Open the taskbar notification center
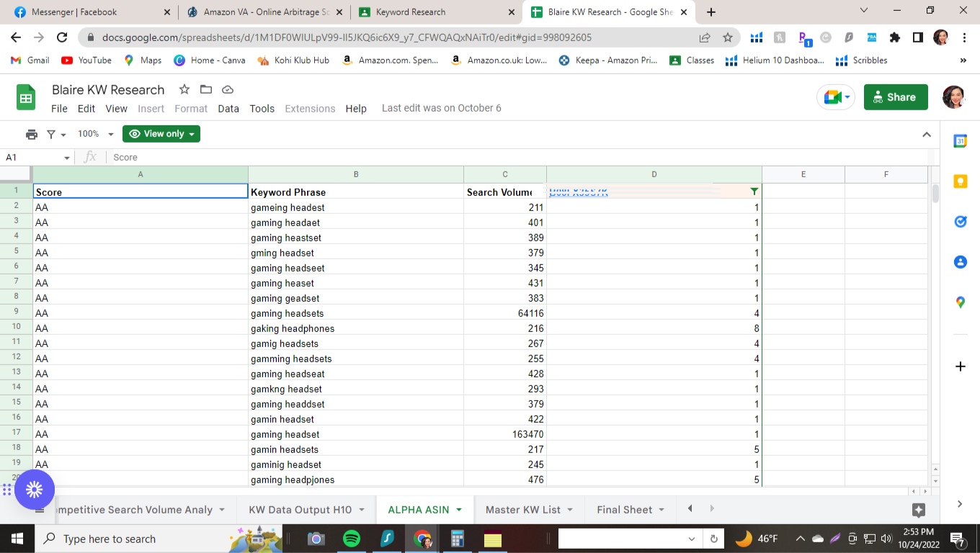The height and width of the screenshot is (553, 980). pos(958,539)
